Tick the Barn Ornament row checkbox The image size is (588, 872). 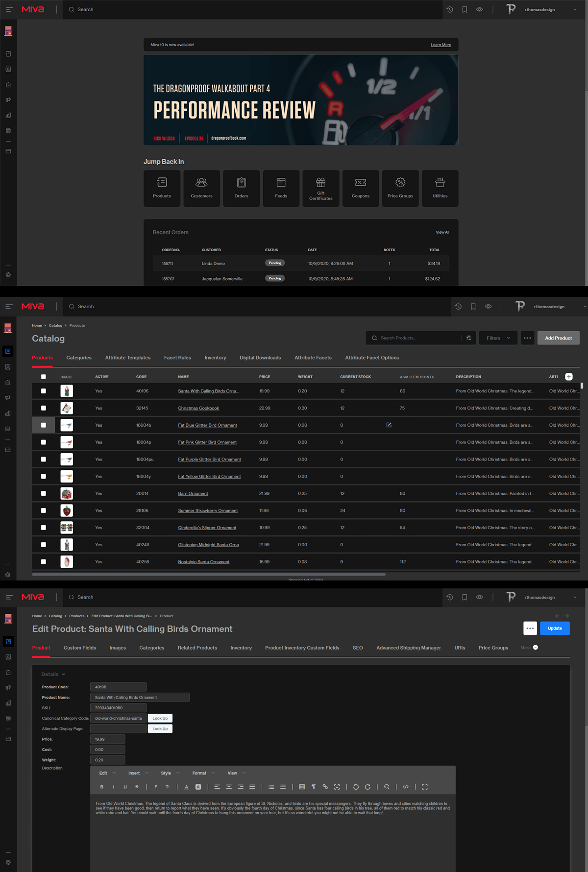(x=44, y=493)
